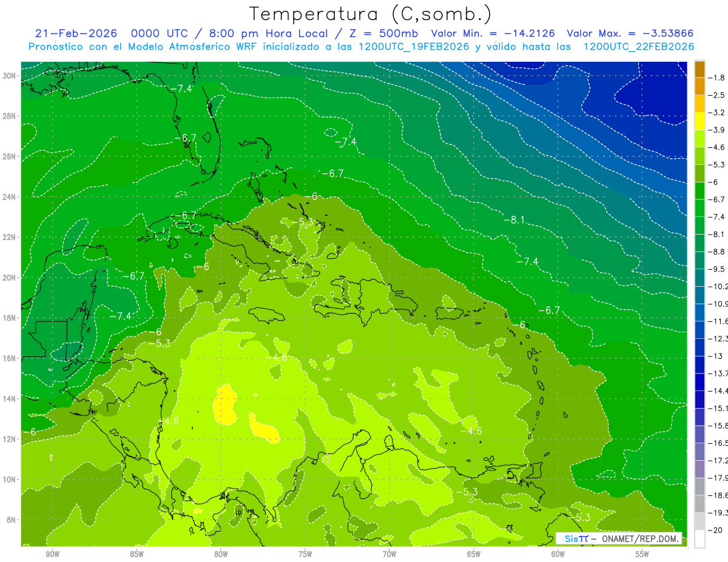Click color bar segment between -4.6 and -5.3
728x562 pixels.
(x=699, y=156)
